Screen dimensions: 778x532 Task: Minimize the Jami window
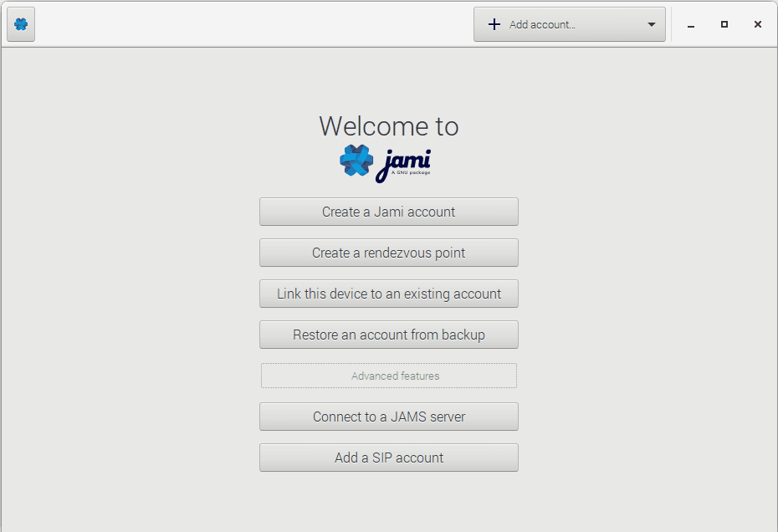pos(690,25)
